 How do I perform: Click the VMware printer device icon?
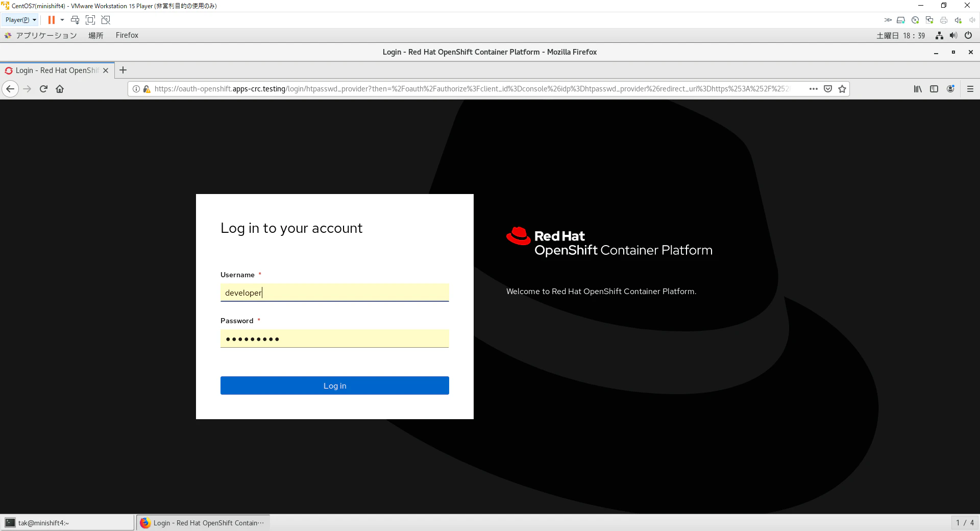pos(944,20)
